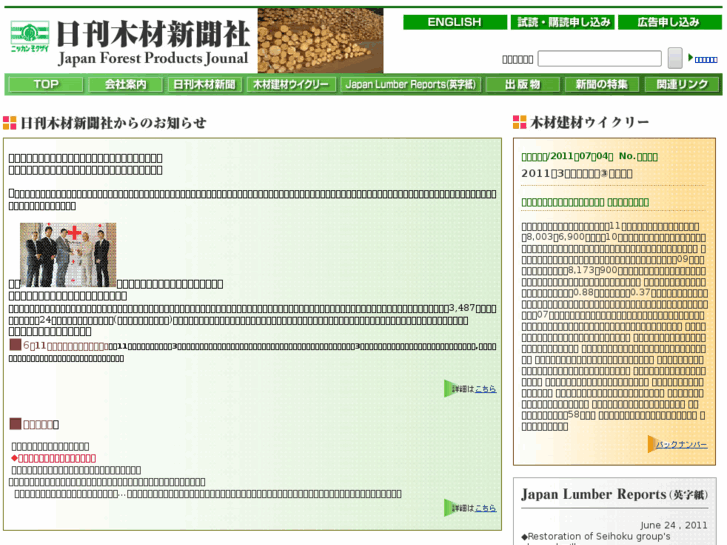Open the red diamond-bulleted link
Image resolution: width=727 pixels, height=545 pixels.
54,458
